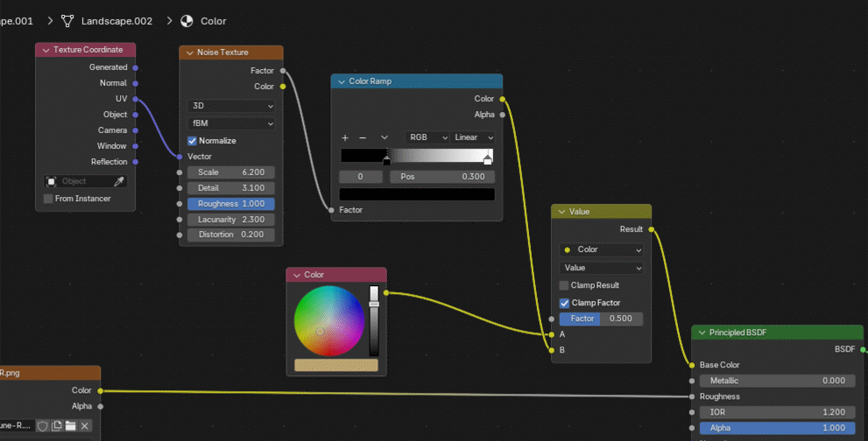
Task: Click the Generated output socket
Action: click(x=135, y=67)
